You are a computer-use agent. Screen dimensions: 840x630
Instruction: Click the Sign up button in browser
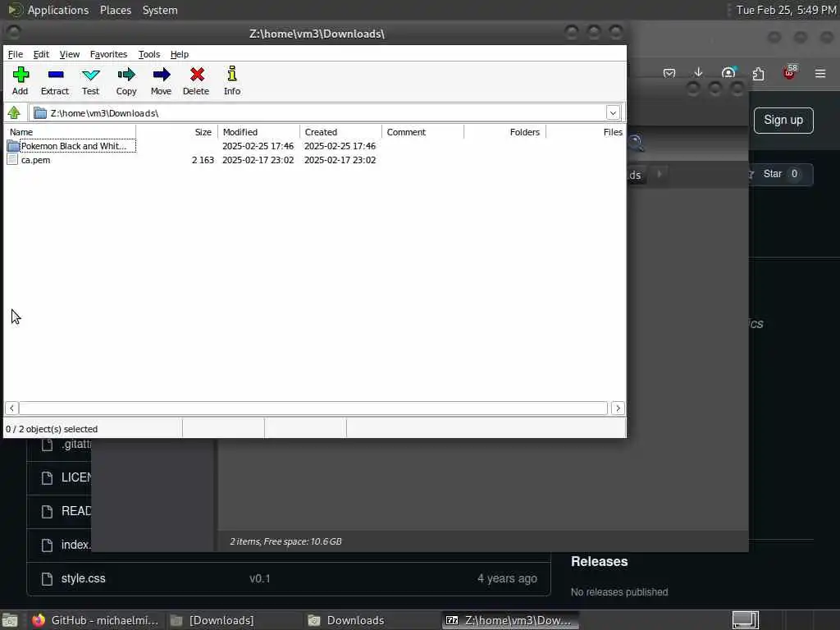pos(783,120)
